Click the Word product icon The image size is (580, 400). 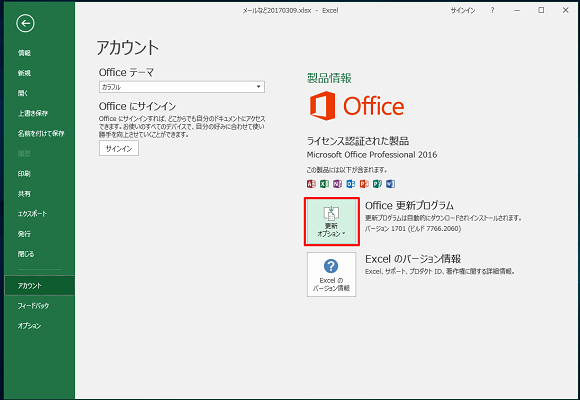click(x=390, y=184)
